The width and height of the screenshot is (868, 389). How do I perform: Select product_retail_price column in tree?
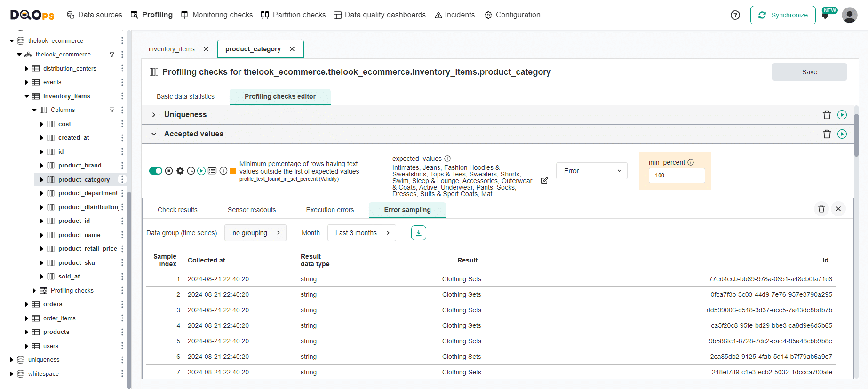pos(88,249)
